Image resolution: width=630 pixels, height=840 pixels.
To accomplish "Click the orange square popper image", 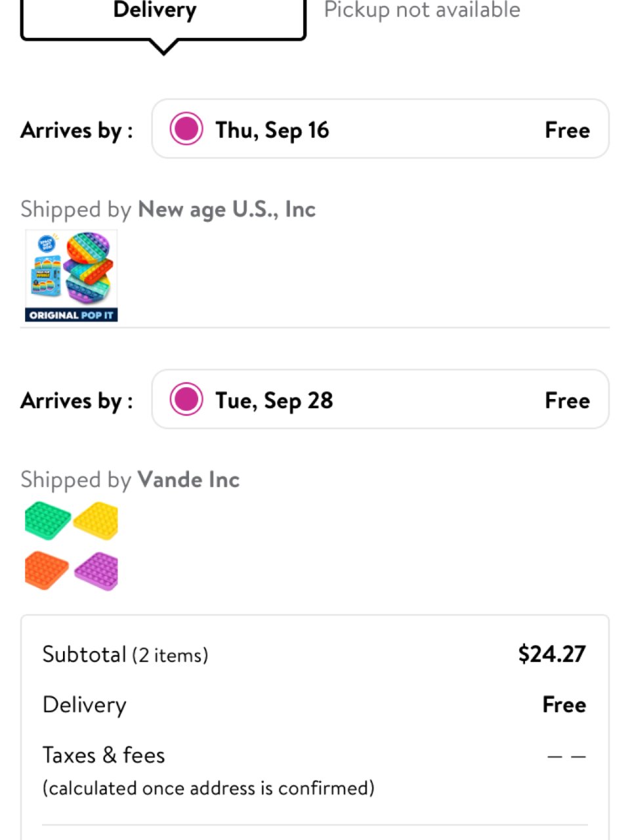I will [47, 570].
